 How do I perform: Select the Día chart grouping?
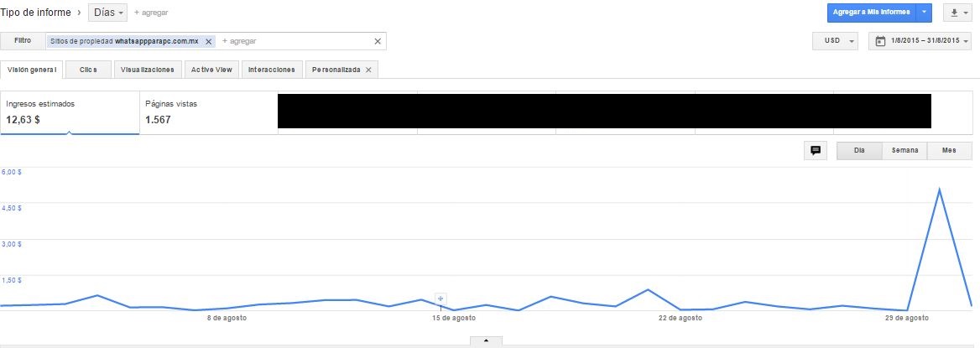[859, 151]
